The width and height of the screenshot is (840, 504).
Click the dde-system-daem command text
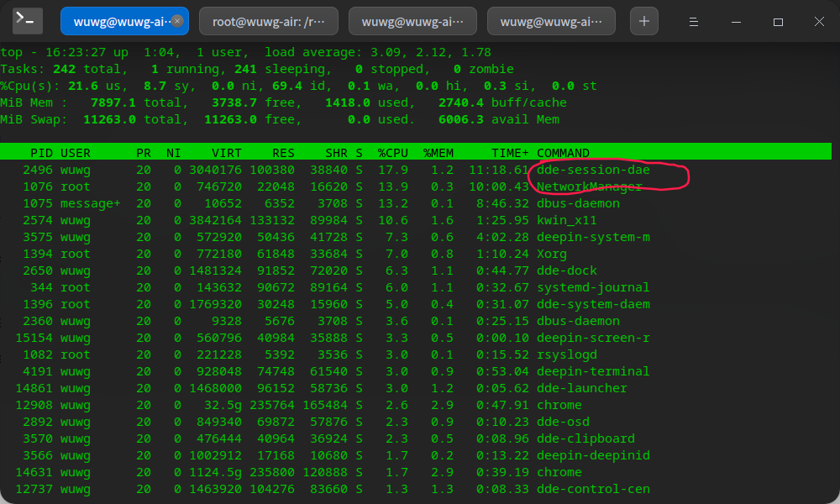point(593,304)
